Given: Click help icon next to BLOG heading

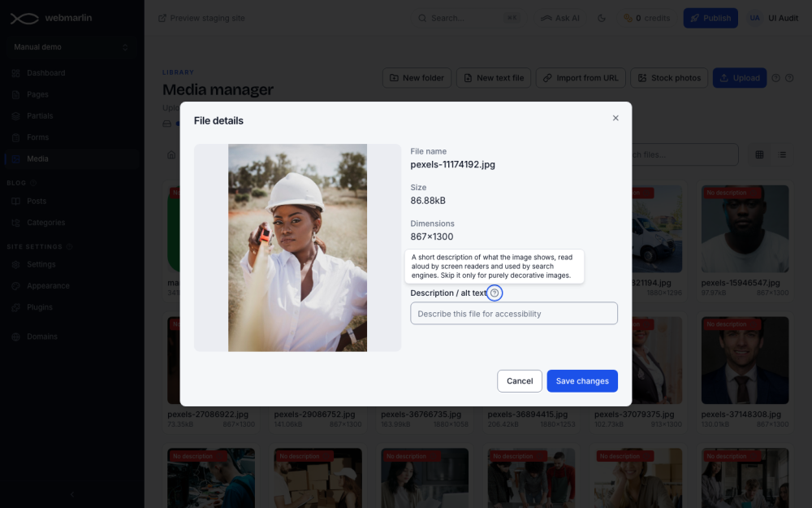Looking at the screenshot, I should click(33, 183).
